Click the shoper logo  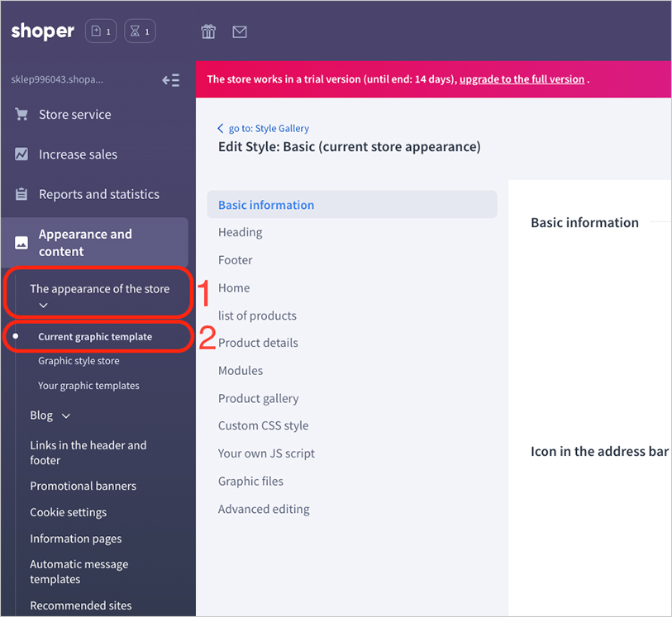point(42,31)
